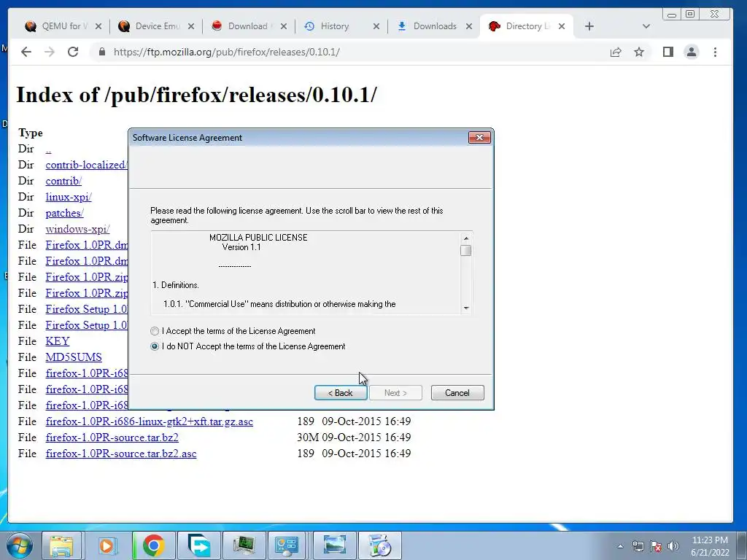This screenshot has width=747, height=560.
Task: Open the Control Panel taskbar icon
Action: [286, 545]
